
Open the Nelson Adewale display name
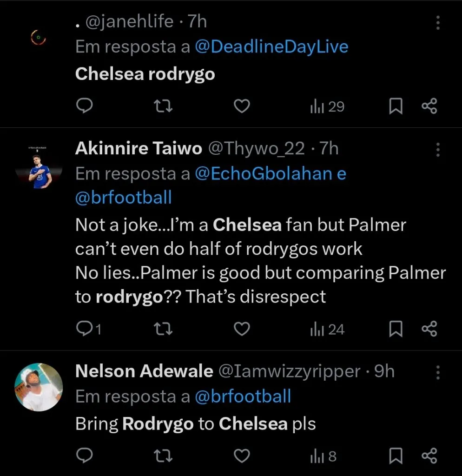pos(144,371)
